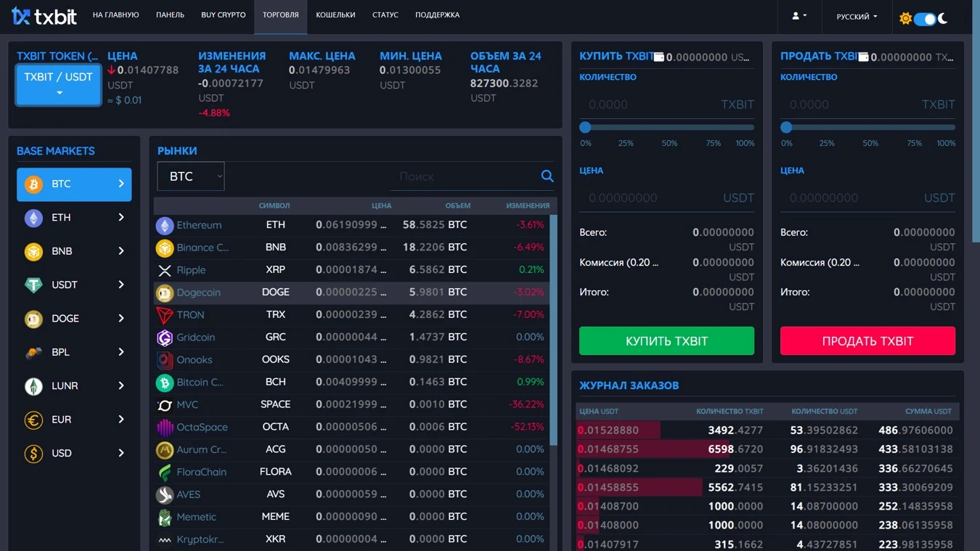Click the Bitcoin Cash icon
This screenshot has width=980, height=551.
165,383
